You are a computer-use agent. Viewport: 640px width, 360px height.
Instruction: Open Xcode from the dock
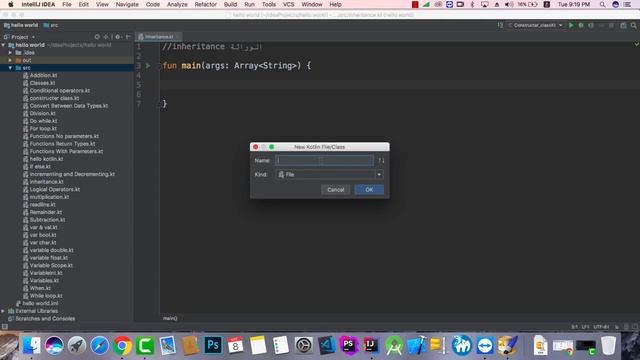[x=416, y=345]
